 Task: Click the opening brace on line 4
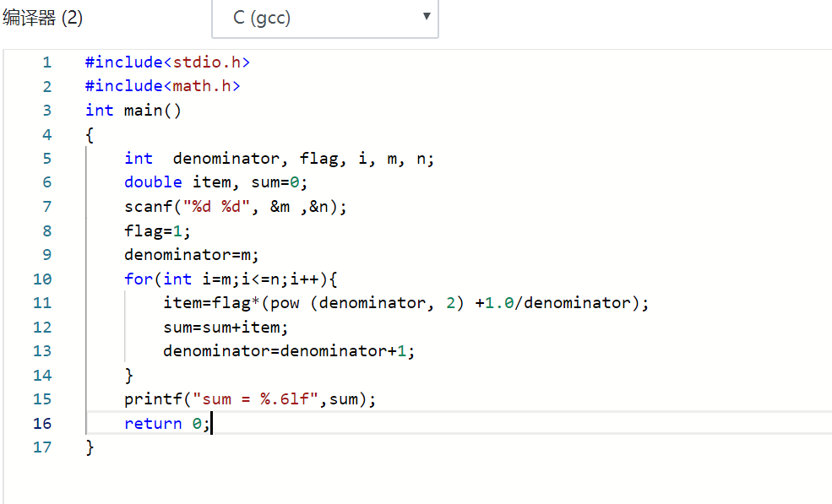(90, 135)
